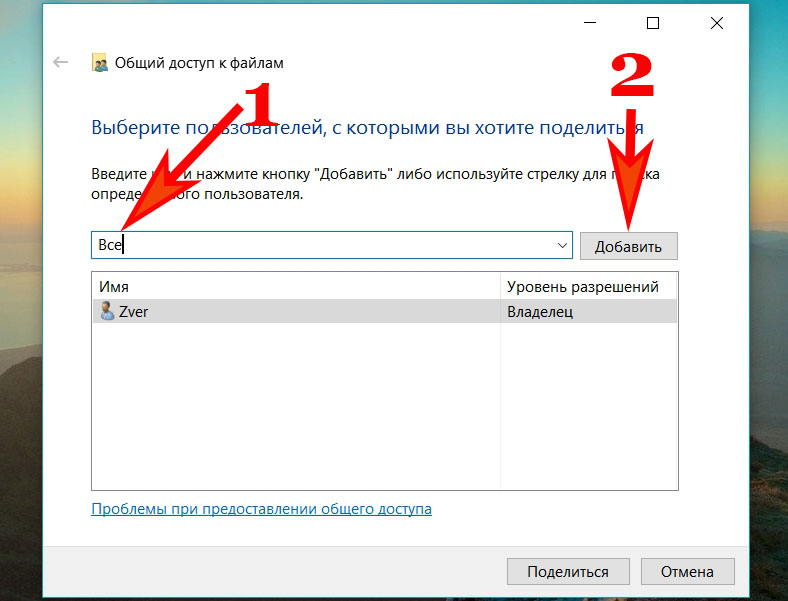This screenshot has width=788, height=601.
Task: Click the file sharing icon beside the title
Action: [100, 63]
